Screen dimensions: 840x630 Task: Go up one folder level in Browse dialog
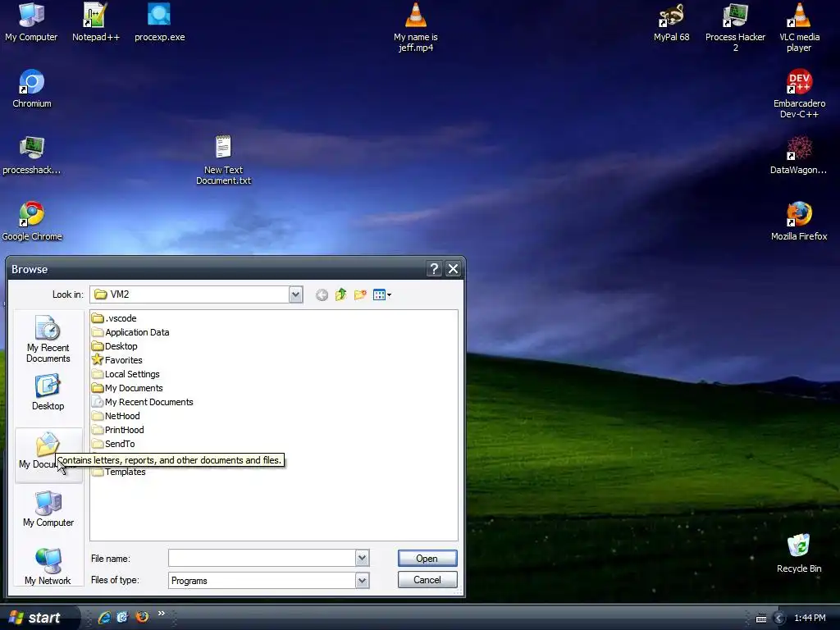coord(340,294)
